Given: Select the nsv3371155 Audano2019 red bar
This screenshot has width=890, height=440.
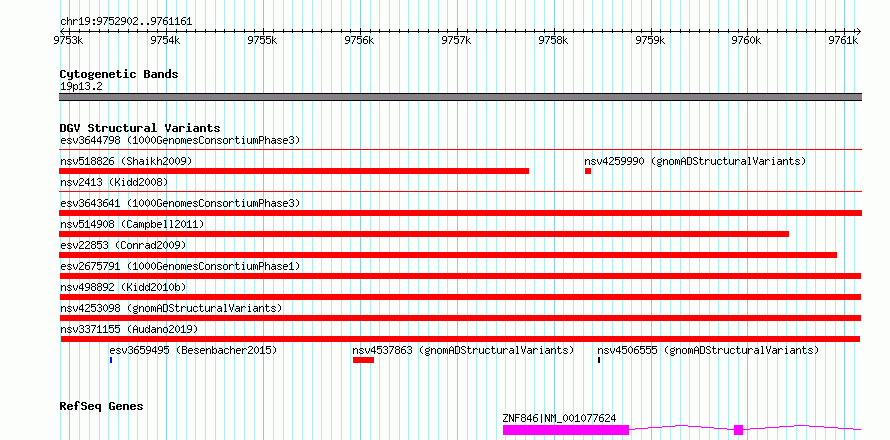Looking at the screenshot, I should [x=460, y=339].
